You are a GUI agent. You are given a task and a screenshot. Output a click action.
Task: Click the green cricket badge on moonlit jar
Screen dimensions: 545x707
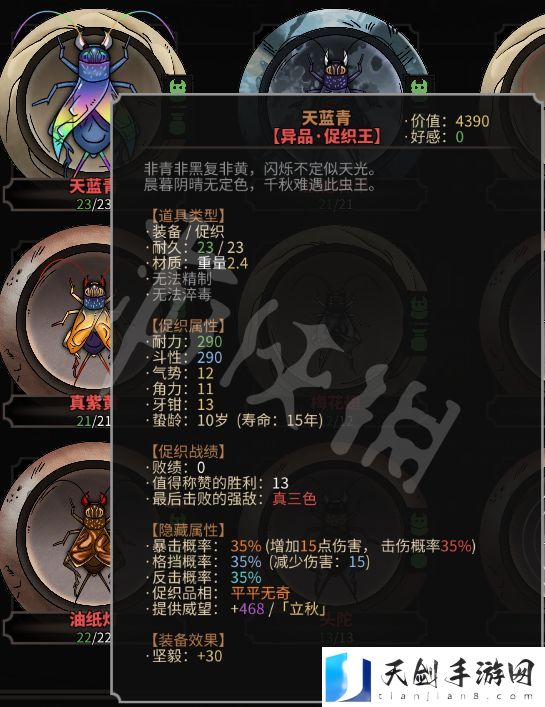tap(418, 87)
